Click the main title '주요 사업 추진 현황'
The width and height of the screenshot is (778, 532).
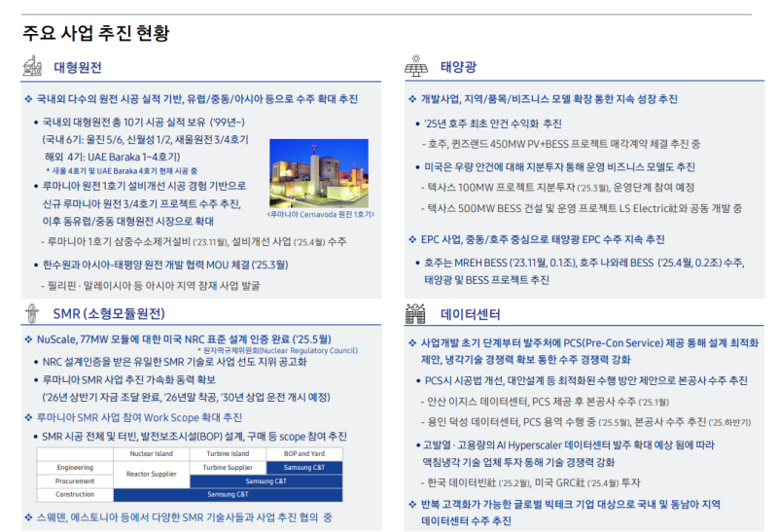95,32
